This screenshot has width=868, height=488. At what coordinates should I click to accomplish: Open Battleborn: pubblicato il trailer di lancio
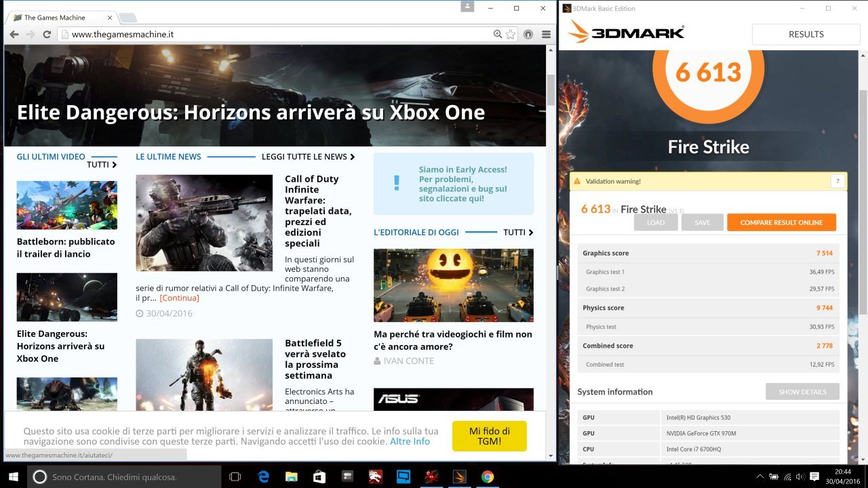pyautogui.click(x=66, y=247)
